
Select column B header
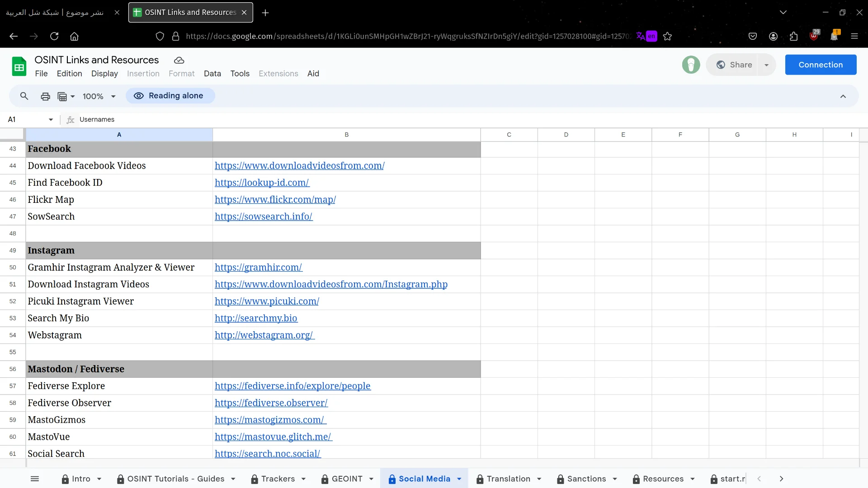coord(347,135)
